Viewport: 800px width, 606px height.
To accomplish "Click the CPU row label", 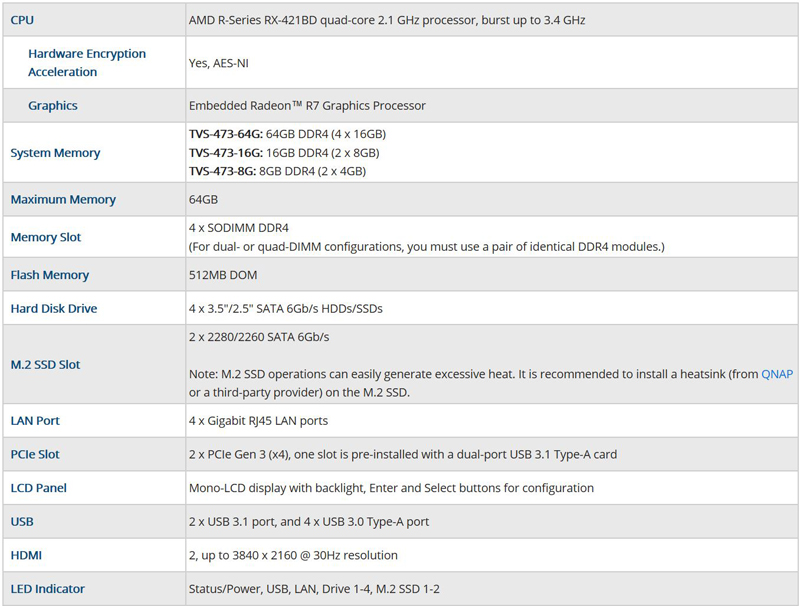I will click(22, 20).
